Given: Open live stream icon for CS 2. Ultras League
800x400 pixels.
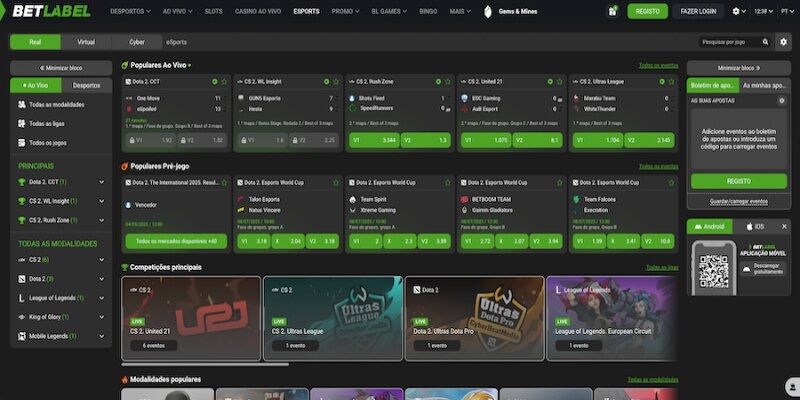Looking at the screenshot, I should click(662, 82).
